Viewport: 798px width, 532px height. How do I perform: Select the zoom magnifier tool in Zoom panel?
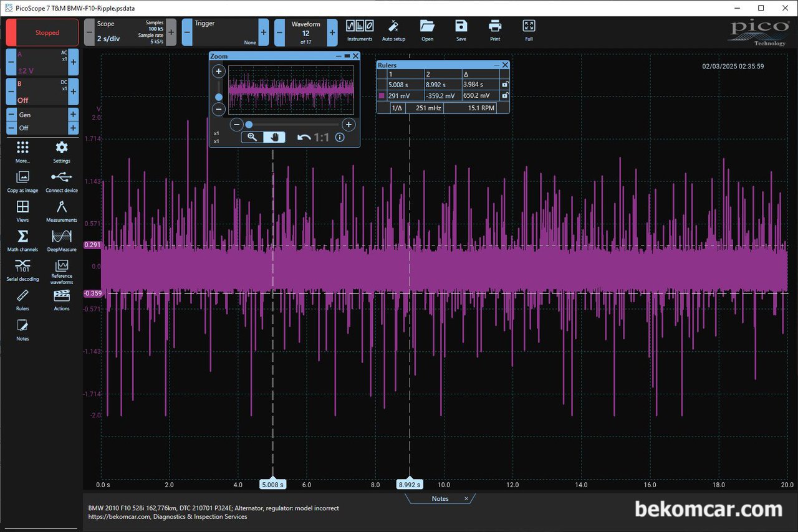click(252, 137)
